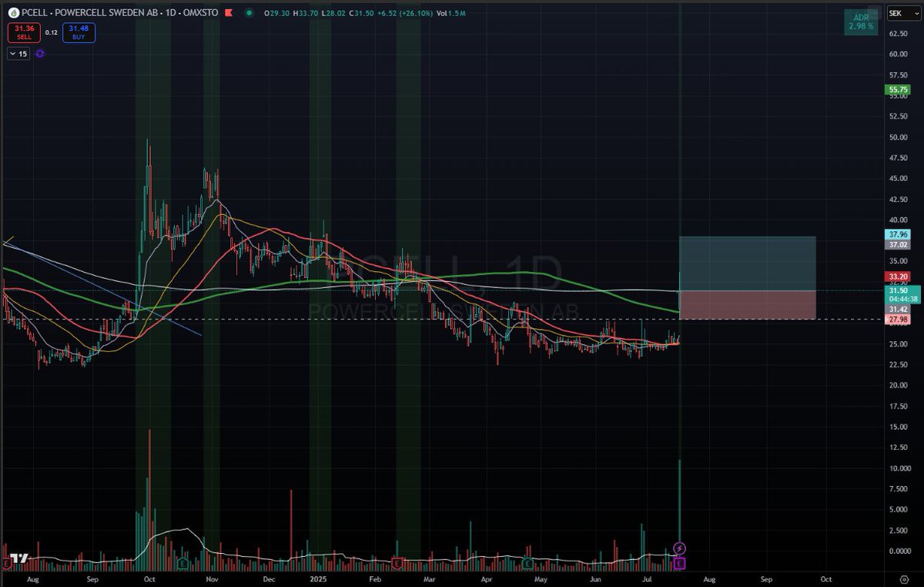Screen dimensions: 924x587
Task: Click the purple replay sync icon near legend
Action: pos(40,54)
